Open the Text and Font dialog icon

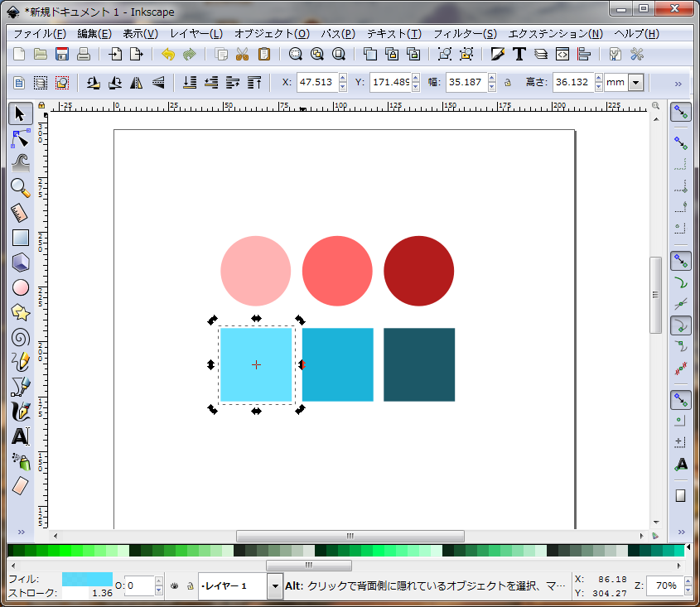tap(519, 55)
